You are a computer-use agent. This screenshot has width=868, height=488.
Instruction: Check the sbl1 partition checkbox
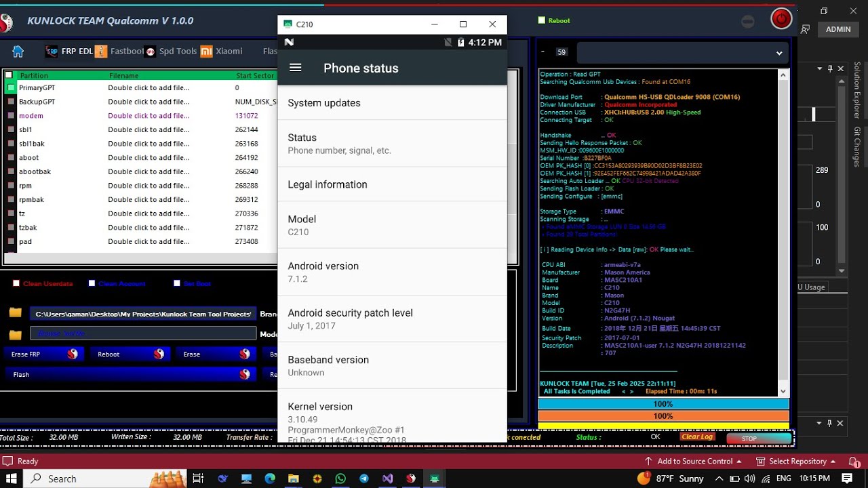[x=11, y=129]
